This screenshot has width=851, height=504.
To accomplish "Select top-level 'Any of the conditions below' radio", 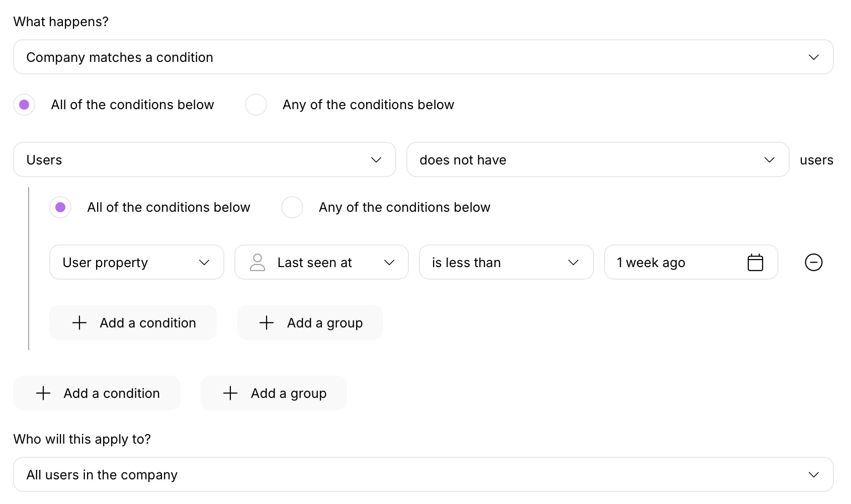I will click(256, 105).
